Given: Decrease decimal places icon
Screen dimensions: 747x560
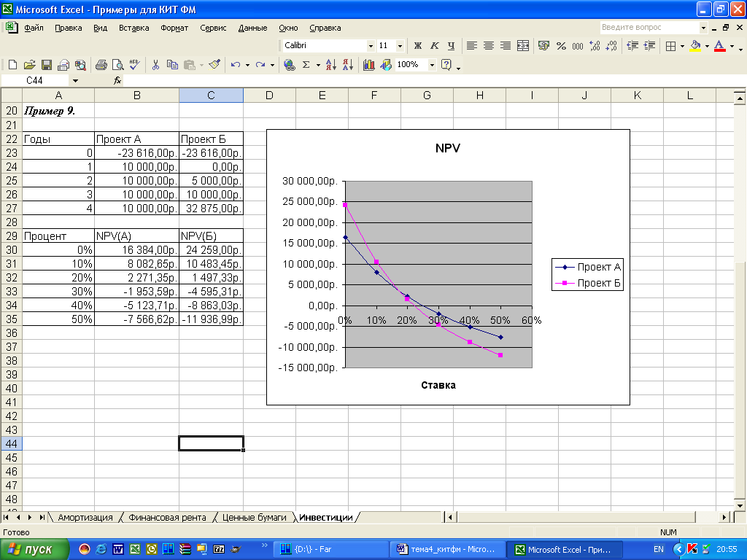Looking at the screenshot, I should pos(611,46).
